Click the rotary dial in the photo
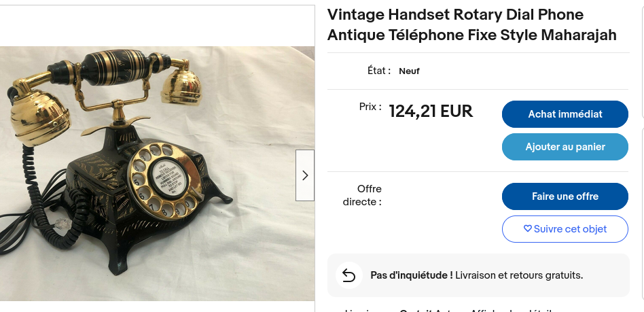The height and width of the screenshot is (312, 644). (164, 179)
